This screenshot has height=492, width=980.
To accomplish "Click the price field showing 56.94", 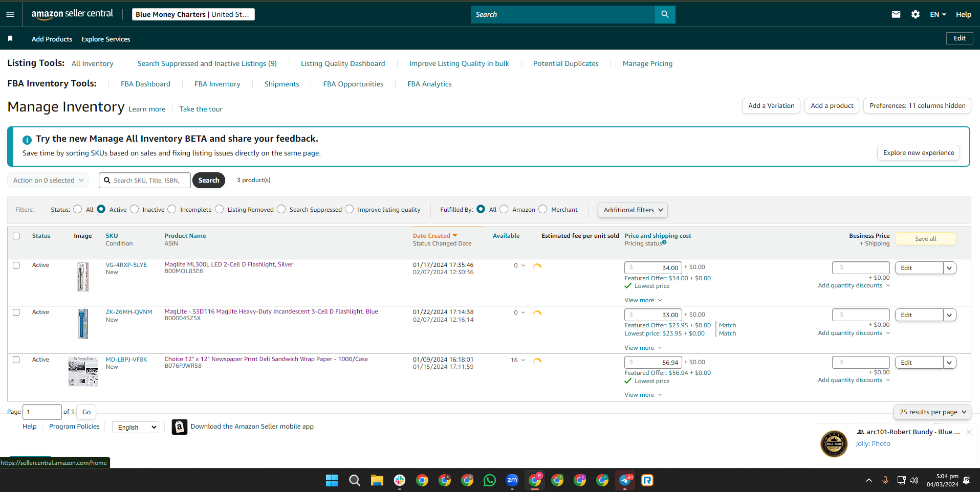I will 653,363.
